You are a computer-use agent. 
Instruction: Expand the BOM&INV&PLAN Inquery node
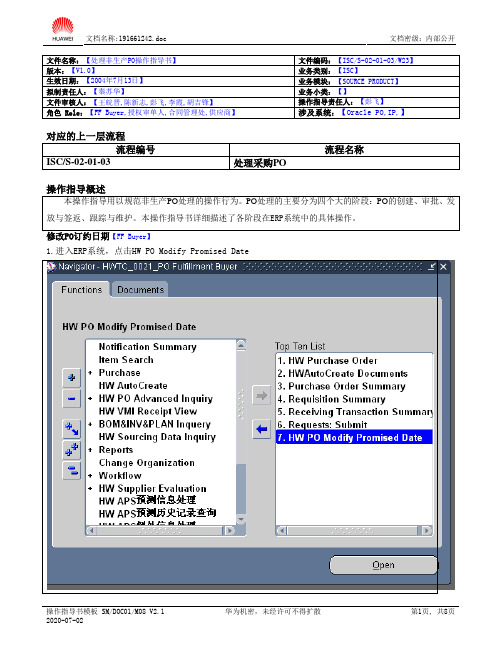90,424
